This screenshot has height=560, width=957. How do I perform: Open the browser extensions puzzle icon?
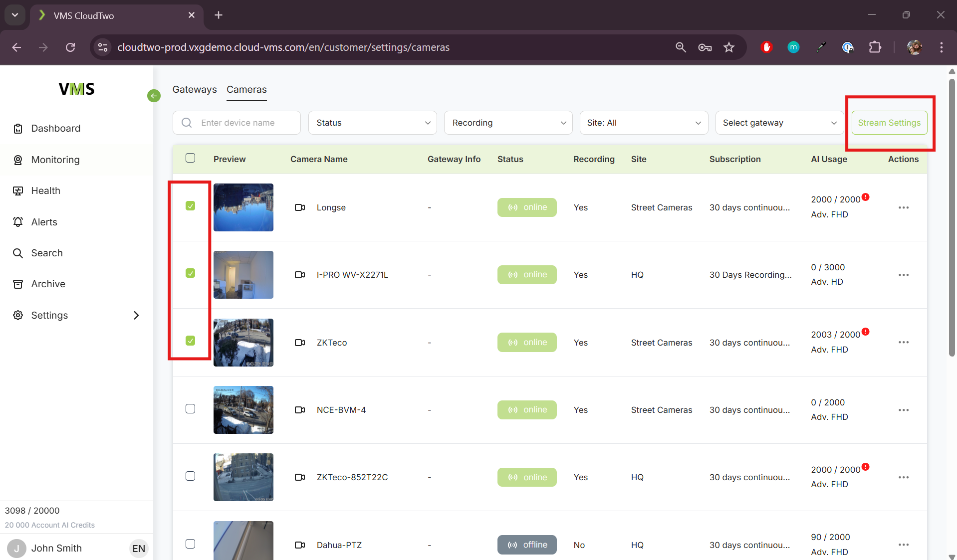click(x=875, y=47)
